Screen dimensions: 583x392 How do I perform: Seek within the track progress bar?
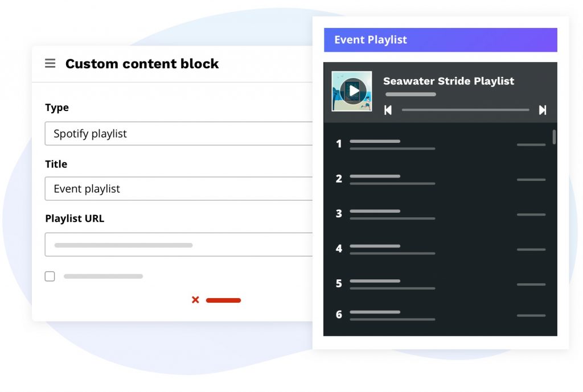point(465,110)
